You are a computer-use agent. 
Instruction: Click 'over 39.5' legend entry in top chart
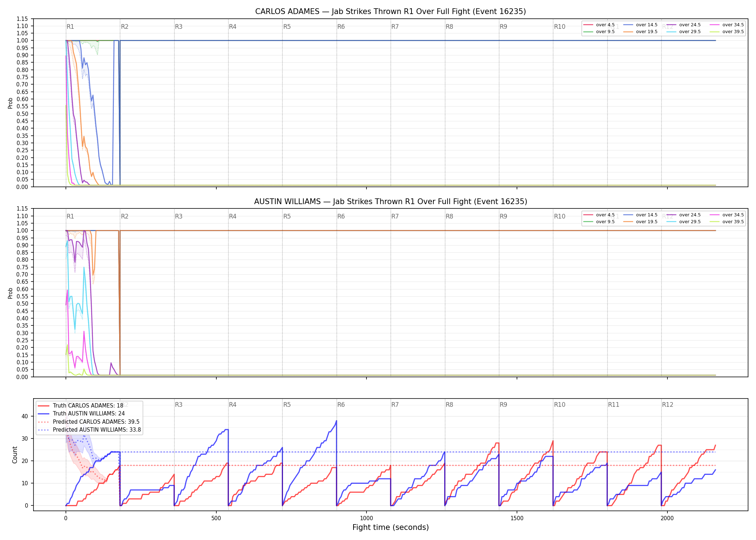pyautogui.click(x=726, y=32)
